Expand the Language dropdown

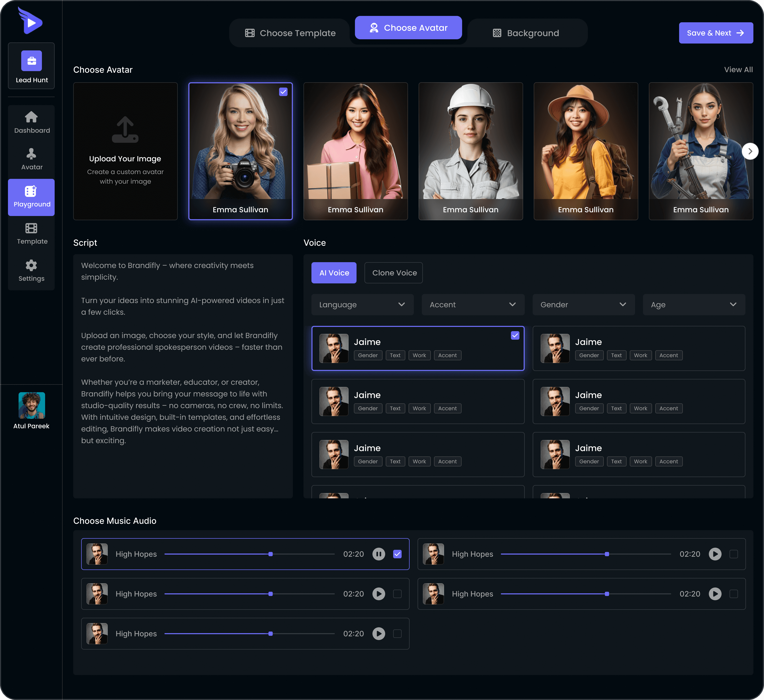pyautogui.click(x=362, y=305)
